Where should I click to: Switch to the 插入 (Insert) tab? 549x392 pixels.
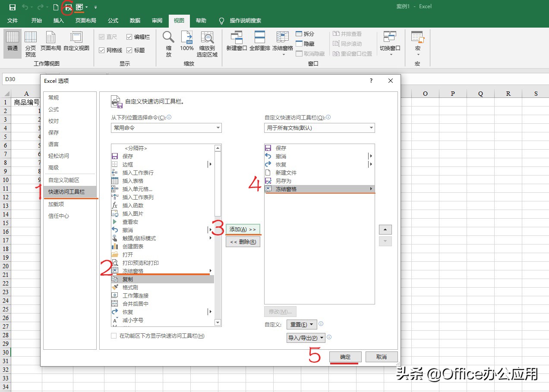[58, 21]
